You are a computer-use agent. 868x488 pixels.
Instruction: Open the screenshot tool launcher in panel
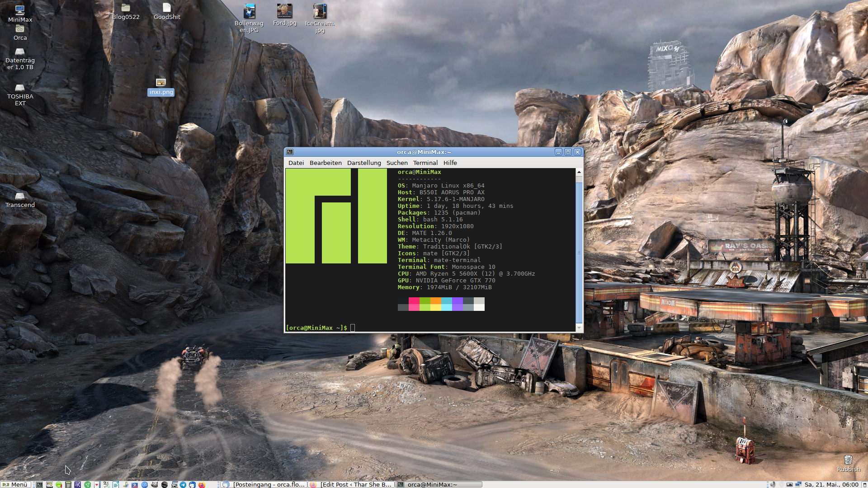[x=174, y=484]
